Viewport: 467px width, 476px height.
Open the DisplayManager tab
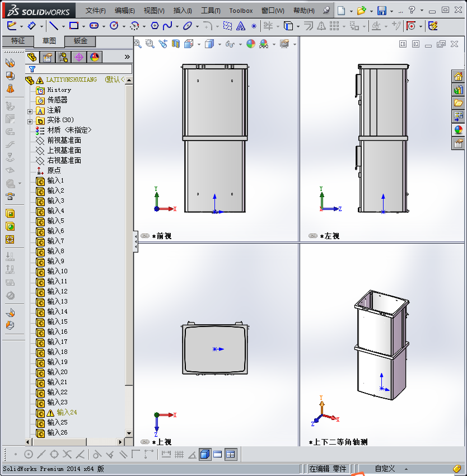pyautogui.click(x=95, y=57)
